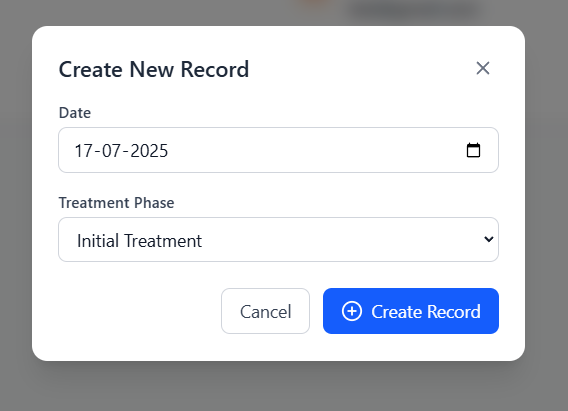Click the Treatment Phase label

116,203
